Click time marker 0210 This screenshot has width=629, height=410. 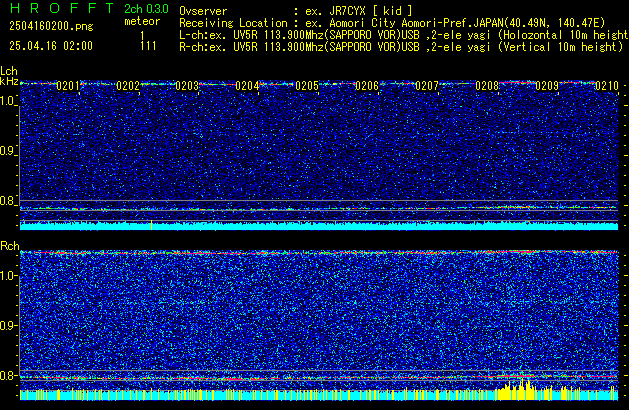[607, 86]
